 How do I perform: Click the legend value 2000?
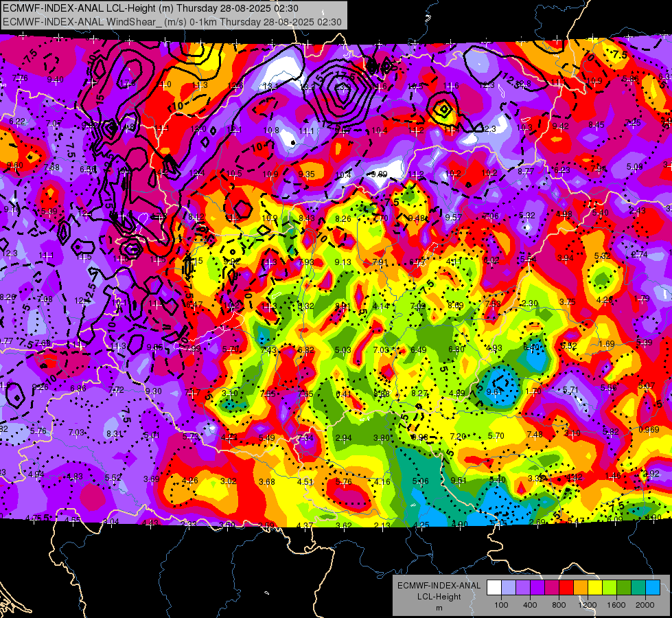[645, 605]
